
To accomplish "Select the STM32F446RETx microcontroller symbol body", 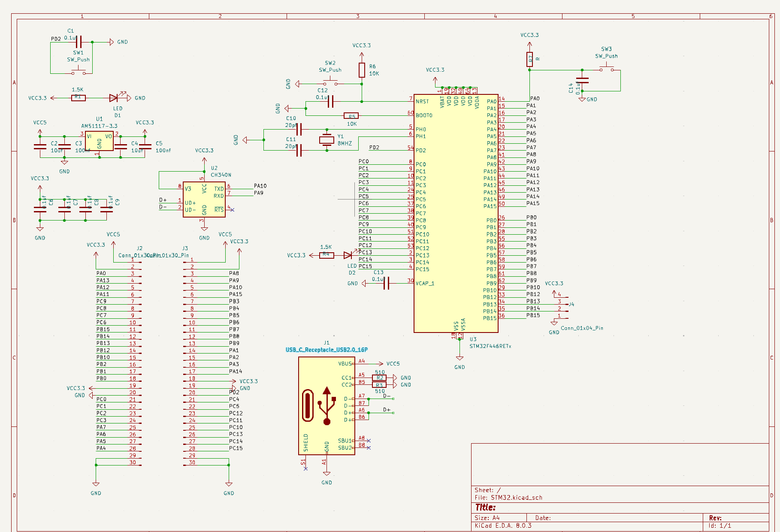I will tap(456, 215).
